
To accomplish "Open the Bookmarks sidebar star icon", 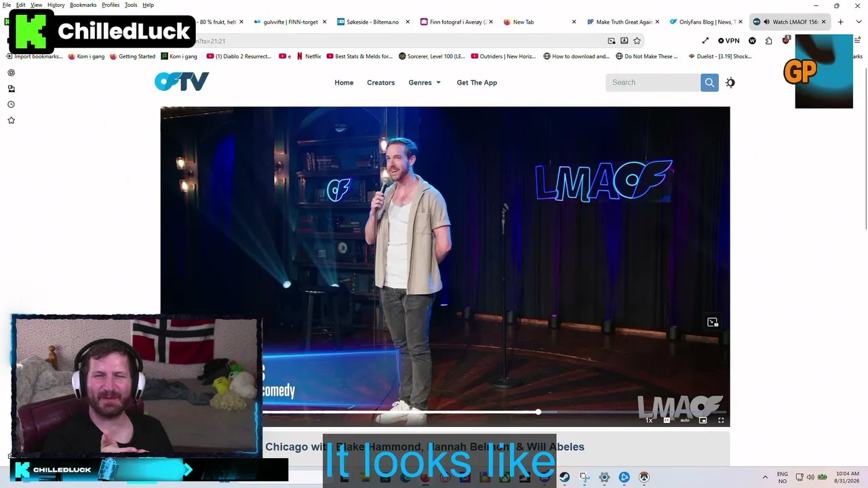I will (x=11, y=121).
